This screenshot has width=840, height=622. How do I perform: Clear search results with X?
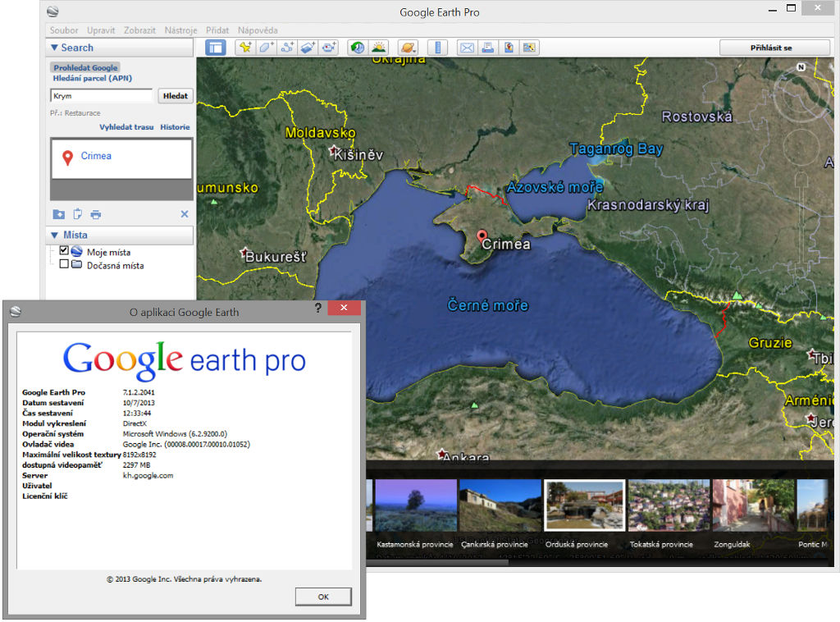(185, 214)
